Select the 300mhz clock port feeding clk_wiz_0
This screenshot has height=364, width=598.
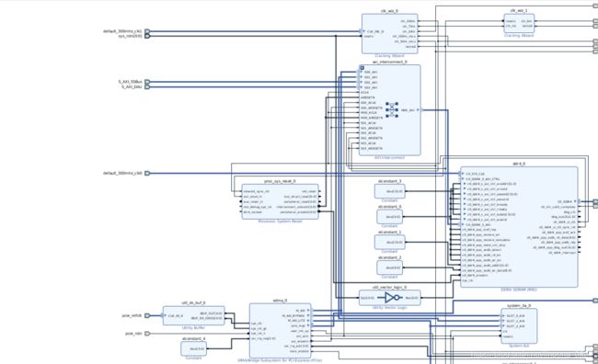147,31
